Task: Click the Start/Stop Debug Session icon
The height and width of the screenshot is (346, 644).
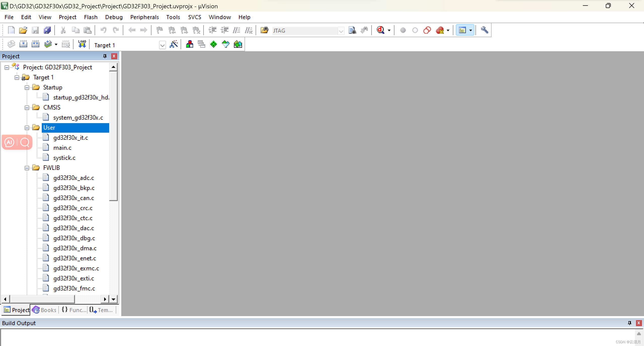Action: 381,30
